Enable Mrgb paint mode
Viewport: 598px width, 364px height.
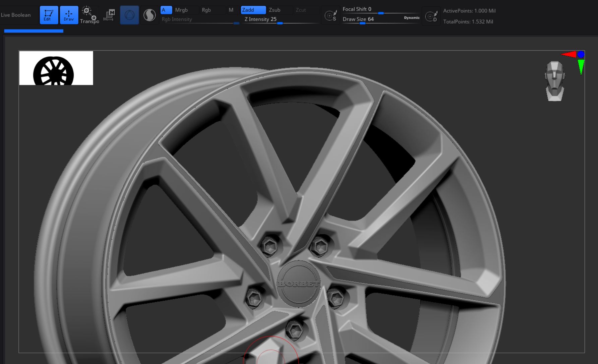[185, 10]
